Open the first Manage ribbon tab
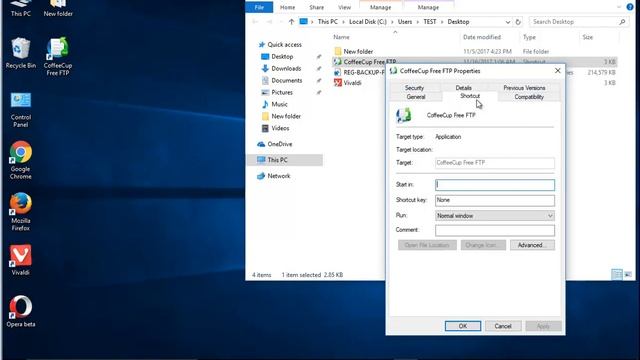The image size is (640, 360). (380, 7)
